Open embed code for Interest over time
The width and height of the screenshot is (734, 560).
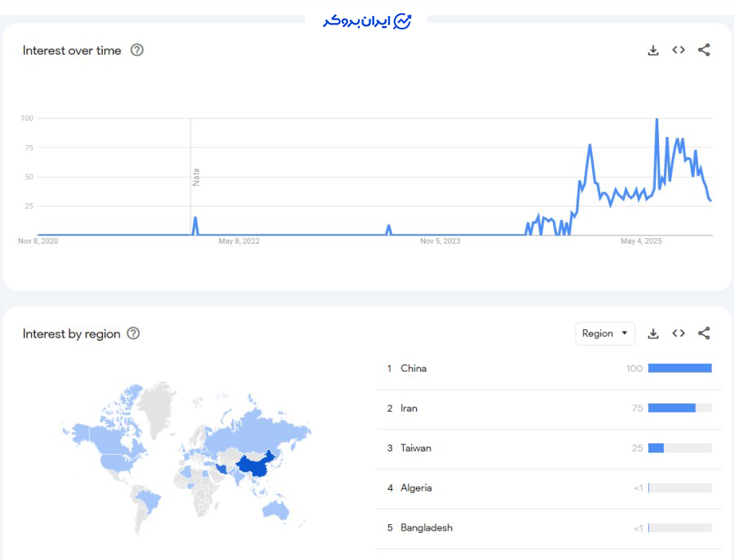point(679,51)
